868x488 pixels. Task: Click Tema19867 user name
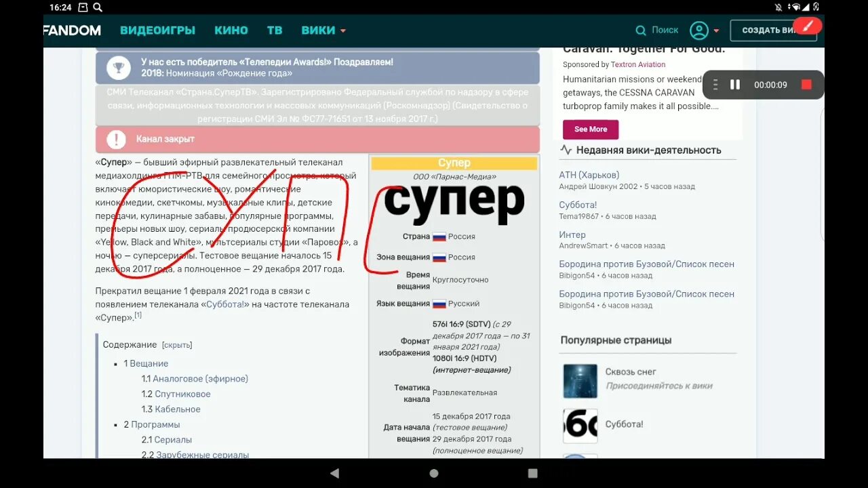tap(579, 216)
